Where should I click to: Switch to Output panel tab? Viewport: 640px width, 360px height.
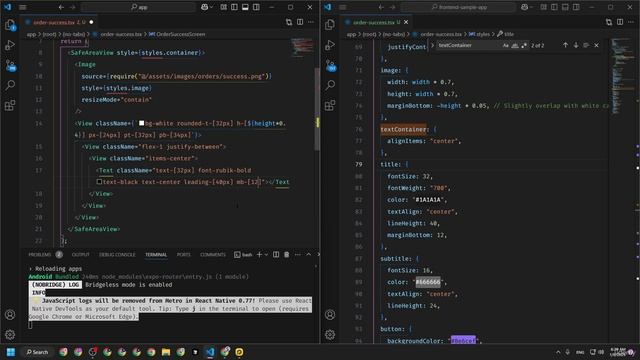point(80,255)
